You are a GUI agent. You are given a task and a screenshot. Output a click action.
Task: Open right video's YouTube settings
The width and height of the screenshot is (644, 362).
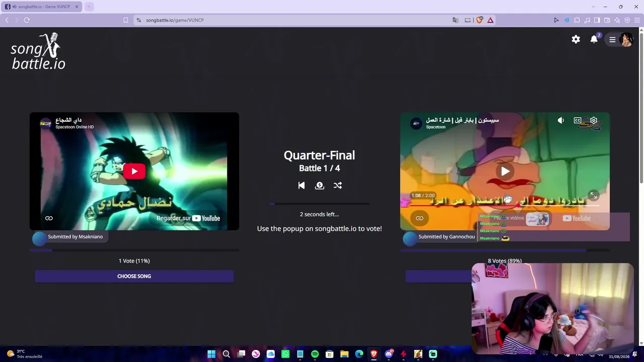pyautogui.click(x=594, y=121)
